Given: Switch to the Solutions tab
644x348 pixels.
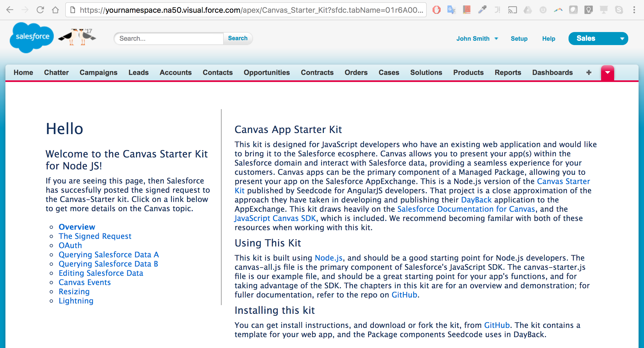Looking at the screenshot, I should click(426, 72).
